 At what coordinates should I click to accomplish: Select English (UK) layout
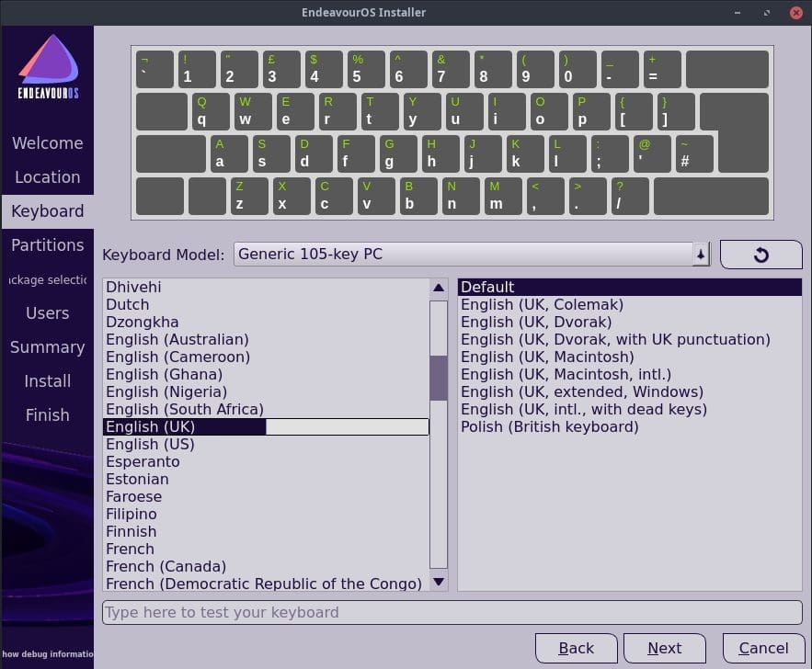(x=266, y=427)
